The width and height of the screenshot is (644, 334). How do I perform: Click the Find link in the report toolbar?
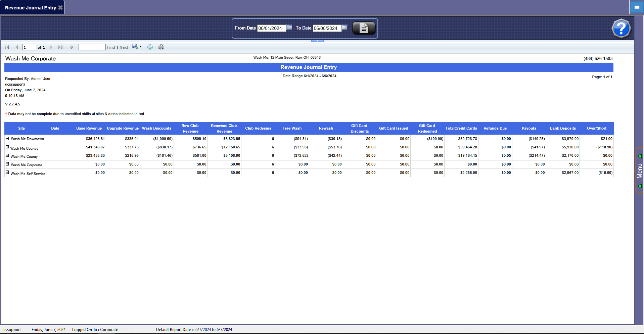tap(111, 47)
